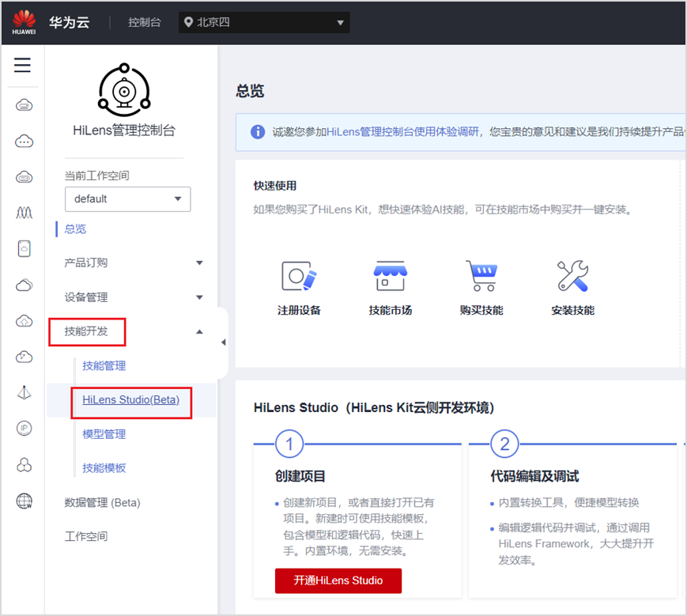687x616 pixels.
Task: Collapse the 技能开发 menu arrow
Action: pos(199,331)
